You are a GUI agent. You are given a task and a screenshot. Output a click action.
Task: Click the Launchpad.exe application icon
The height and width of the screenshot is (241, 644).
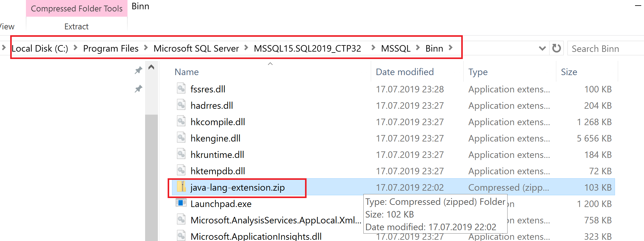click(x=181, y=203)
